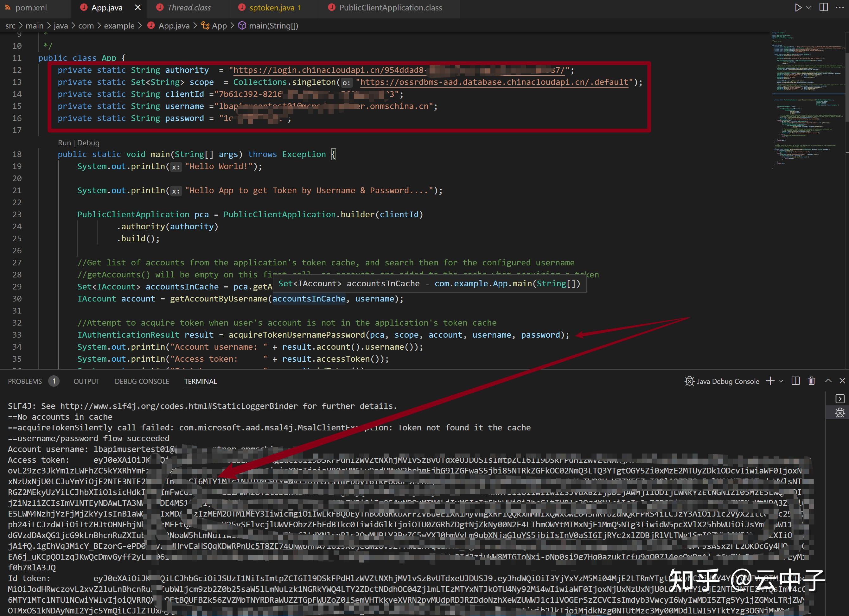Click Run CodeLens above main
Viewport: 849px width, 616px height.
[x=64, y=143]
